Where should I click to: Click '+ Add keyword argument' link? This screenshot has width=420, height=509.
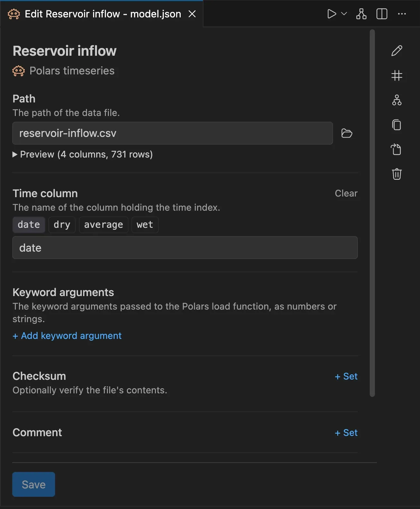tap(67, 336)
